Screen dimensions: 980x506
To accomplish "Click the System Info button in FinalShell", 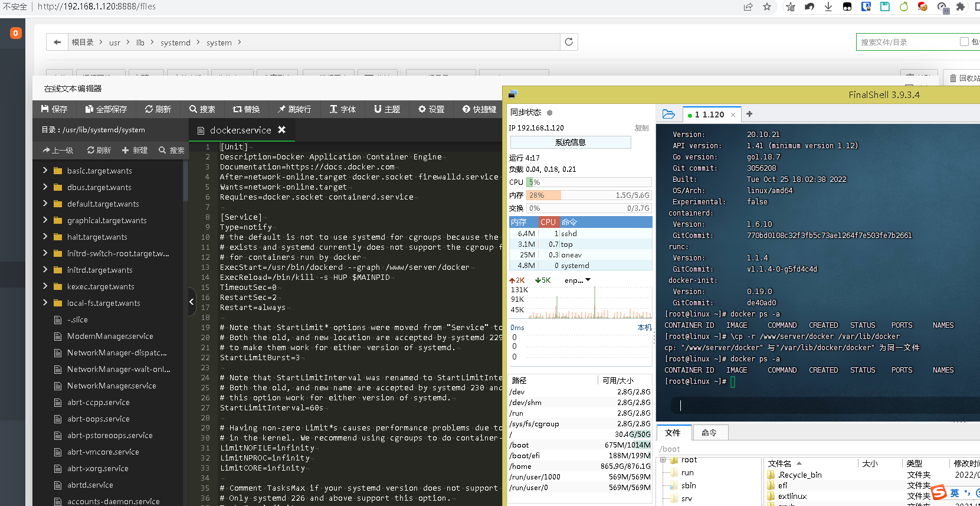I will pos(570,142).
